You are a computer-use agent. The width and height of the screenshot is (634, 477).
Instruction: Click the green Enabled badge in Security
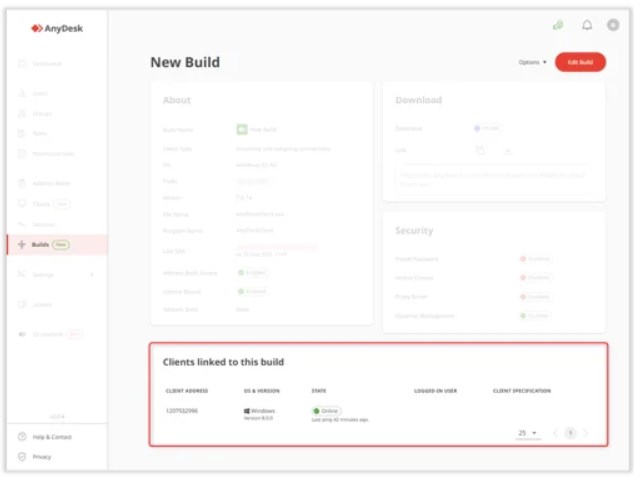click(x=535, y=316)
